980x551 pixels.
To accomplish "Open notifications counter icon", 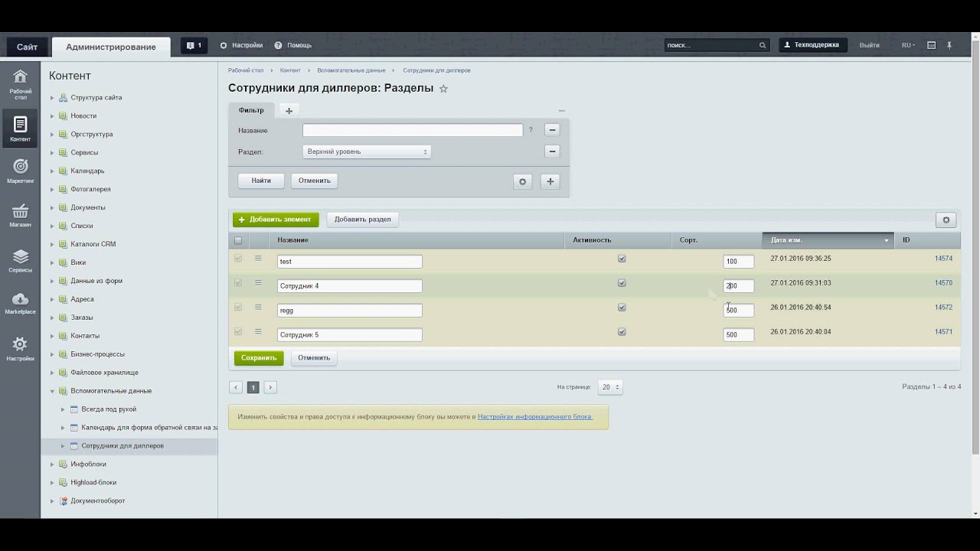I will 194,45.
